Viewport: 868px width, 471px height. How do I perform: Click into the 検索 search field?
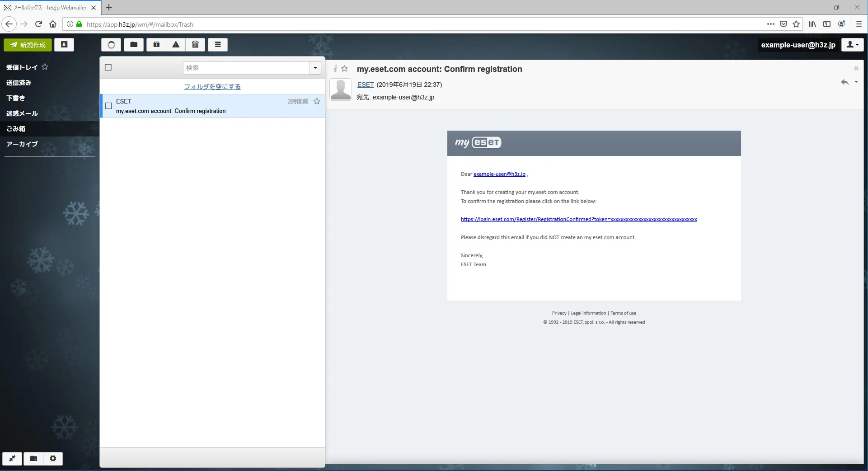click(246, 68)
